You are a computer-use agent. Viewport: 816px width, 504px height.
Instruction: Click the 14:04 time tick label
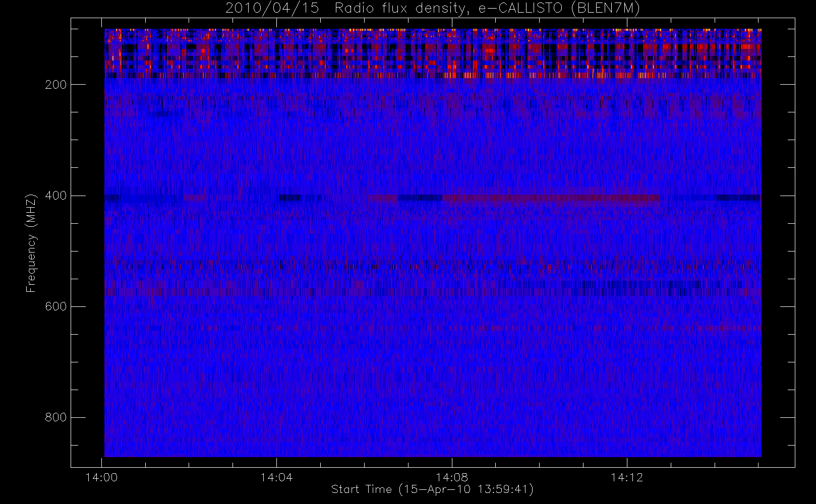[x=276, y=477]
